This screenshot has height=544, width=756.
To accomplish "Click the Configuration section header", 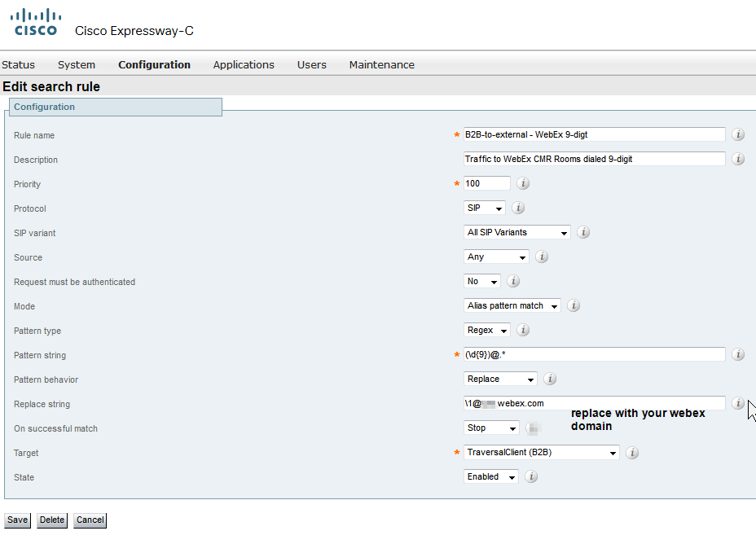I will 116,107.
